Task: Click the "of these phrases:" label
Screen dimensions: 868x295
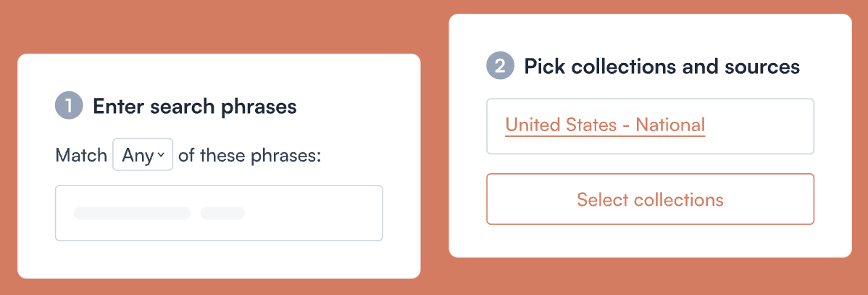Action: tap(249, 155)
